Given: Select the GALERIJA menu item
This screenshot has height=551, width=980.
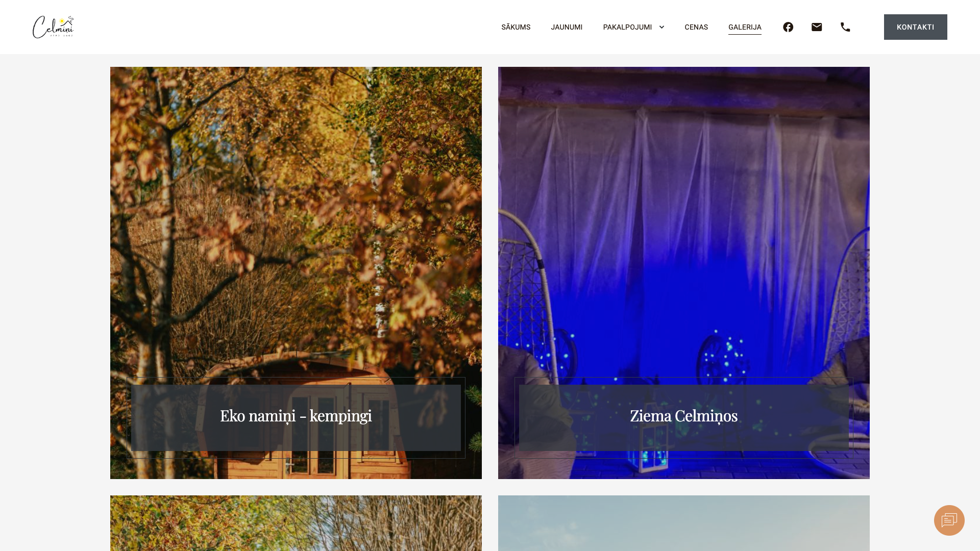Looking at the screenshot, I should pos(745,27).
